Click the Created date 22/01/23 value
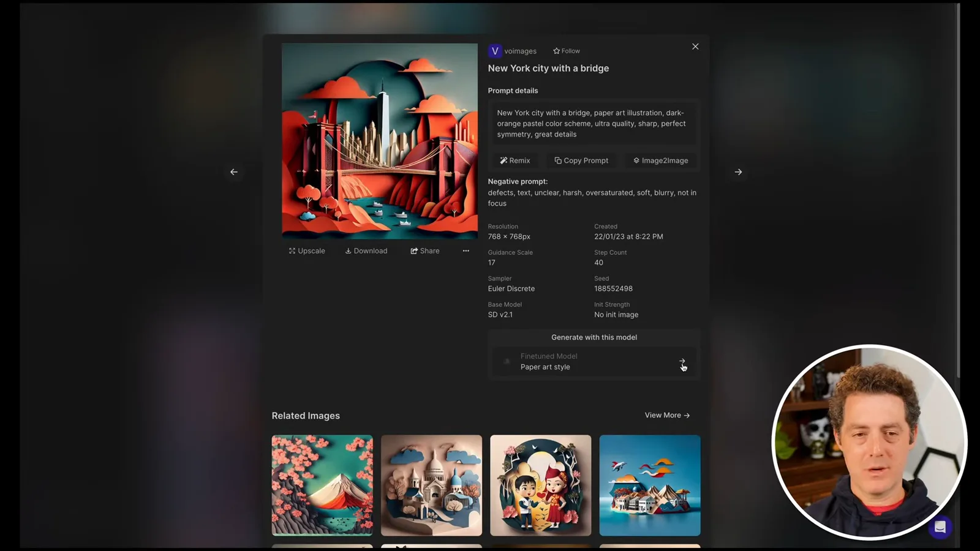This screenshot has height=551, width=980. (x=628, y=237)
